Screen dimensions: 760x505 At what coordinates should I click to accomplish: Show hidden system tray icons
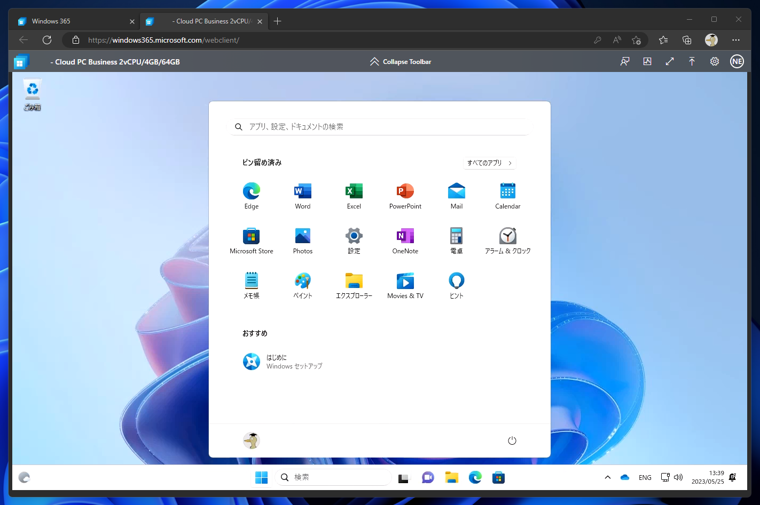607,477
